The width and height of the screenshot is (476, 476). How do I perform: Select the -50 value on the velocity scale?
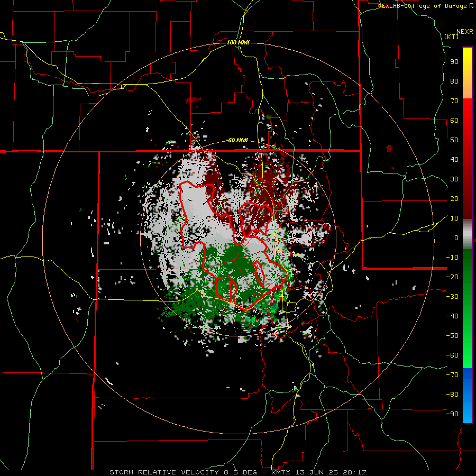(x=452, y=336)
